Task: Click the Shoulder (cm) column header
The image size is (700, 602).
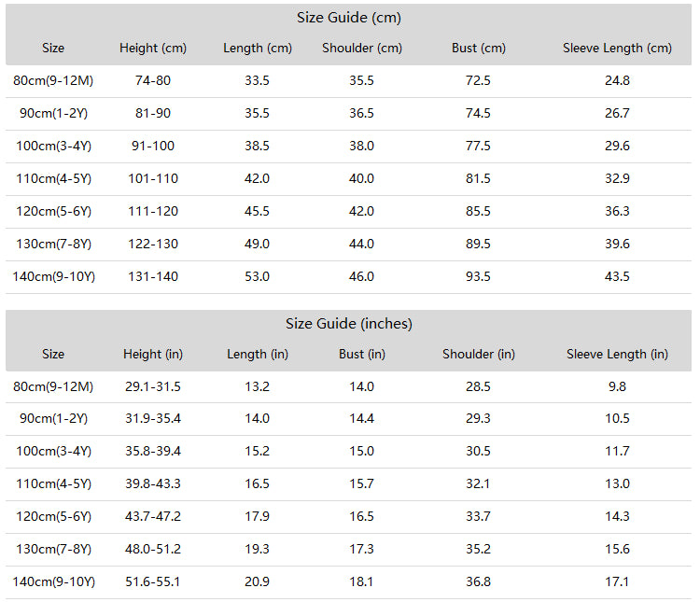Action: [361, 48]
